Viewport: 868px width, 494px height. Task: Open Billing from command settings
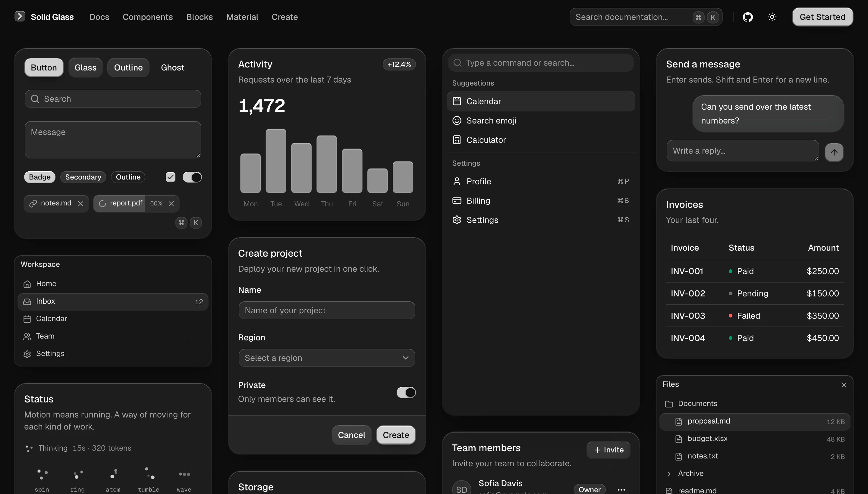point(541,201)
